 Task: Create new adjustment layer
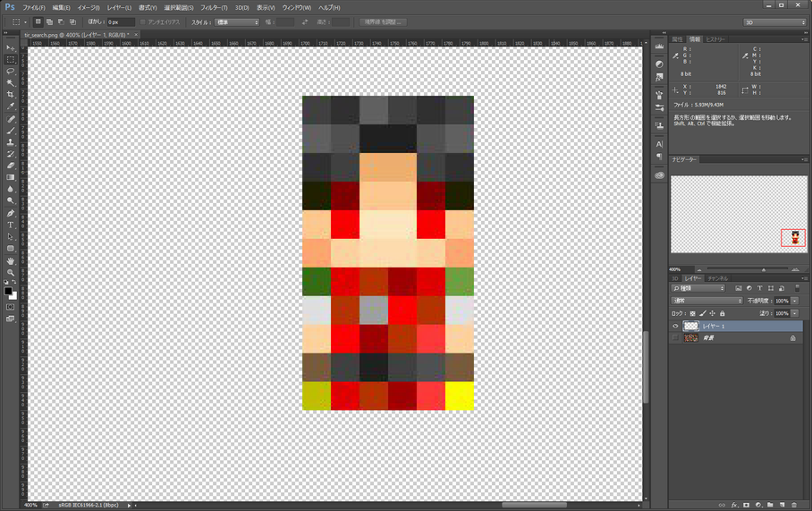tap(758, 505)
